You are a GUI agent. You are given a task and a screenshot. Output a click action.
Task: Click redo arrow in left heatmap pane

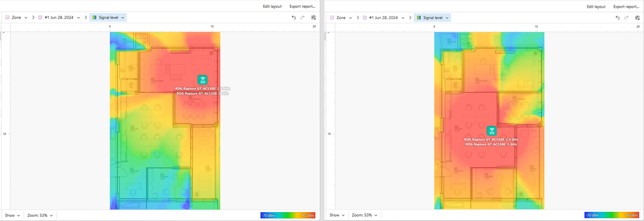303,18
